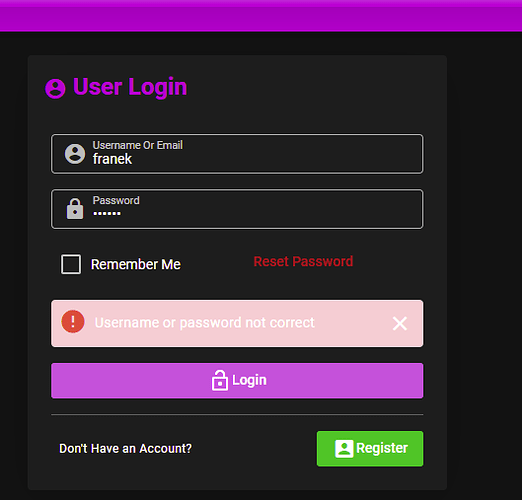Image resolution: width=522 pixels, height=500 pixels.
Task: Focus the Password input field
Action: [237, 209]
